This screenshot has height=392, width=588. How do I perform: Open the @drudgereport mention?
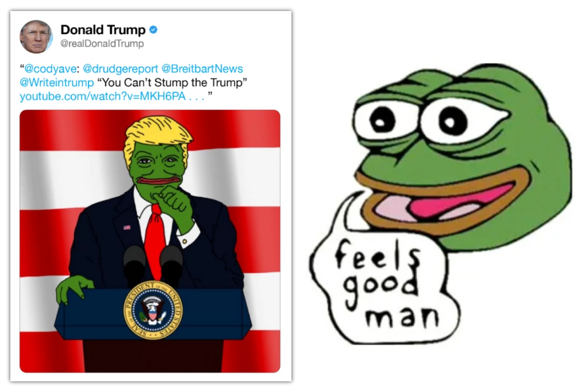click(x=120, y=69)
